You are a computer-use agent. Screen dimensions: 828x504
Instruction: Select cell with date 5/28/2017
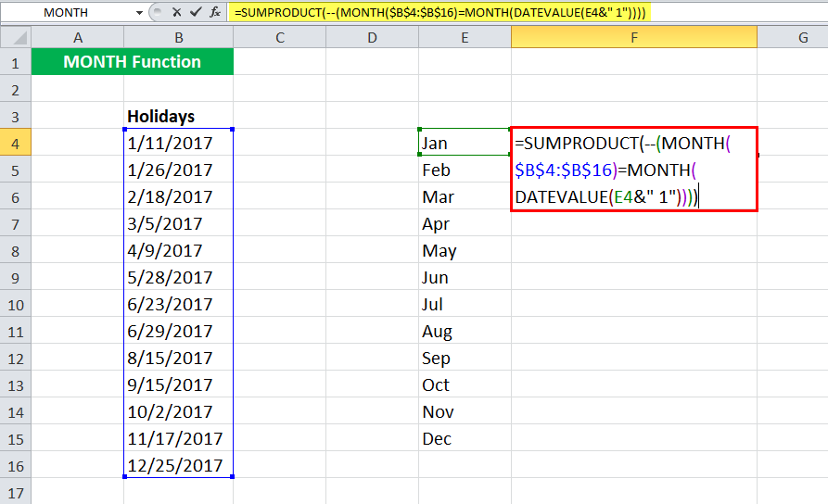pos(178,277)
